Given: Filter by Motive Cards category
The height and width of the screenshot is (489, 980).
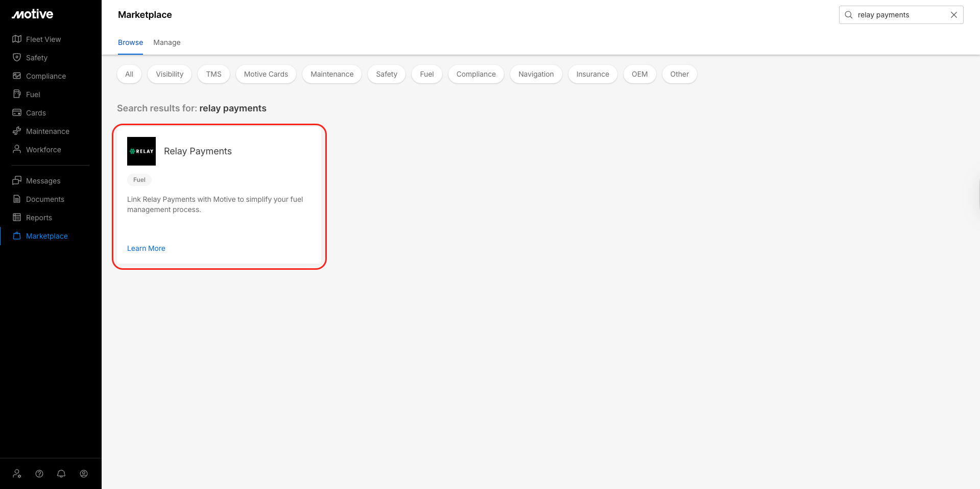Looking at the screenshot, I should 266,74.
